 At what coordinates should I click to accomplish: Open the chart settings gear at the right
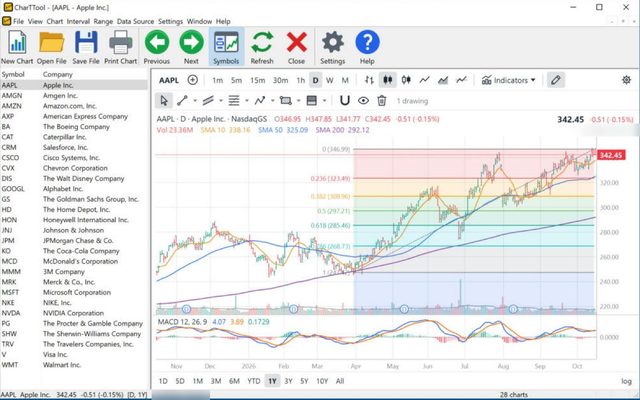(627, 80)
